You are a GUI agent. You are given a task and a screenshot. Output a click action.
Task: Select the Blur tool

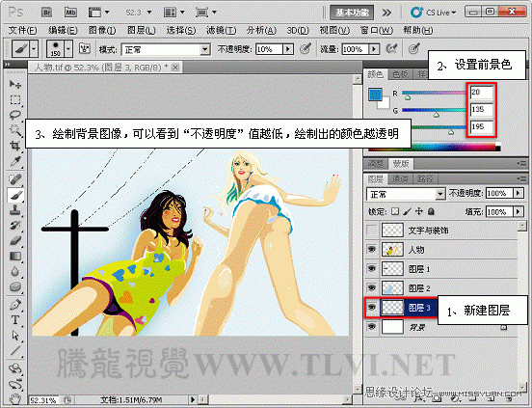[14, 271]
